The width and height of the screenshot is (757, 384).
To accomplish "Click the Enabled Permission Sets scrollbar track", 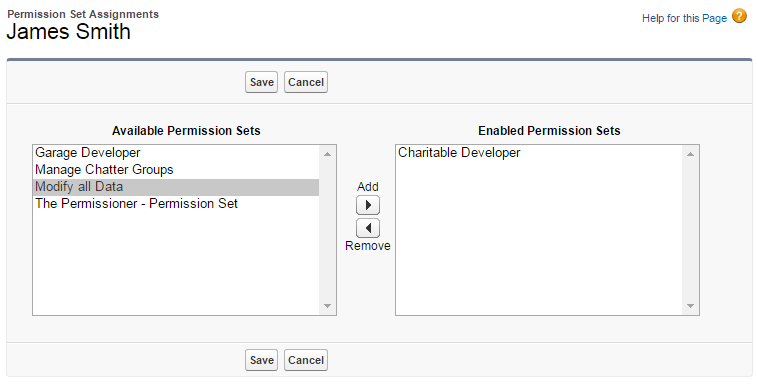I will pyautogui.click(x=690, y=230).
